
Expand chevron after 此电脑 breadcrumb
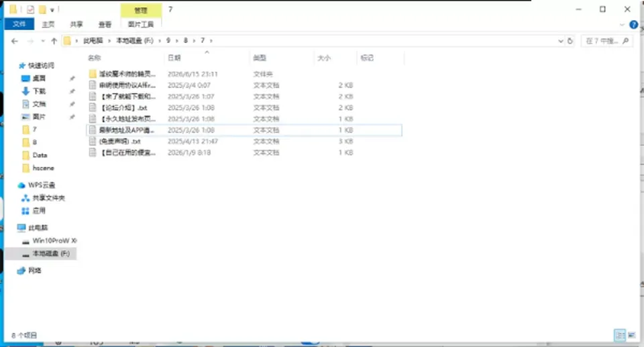[109, 41]
